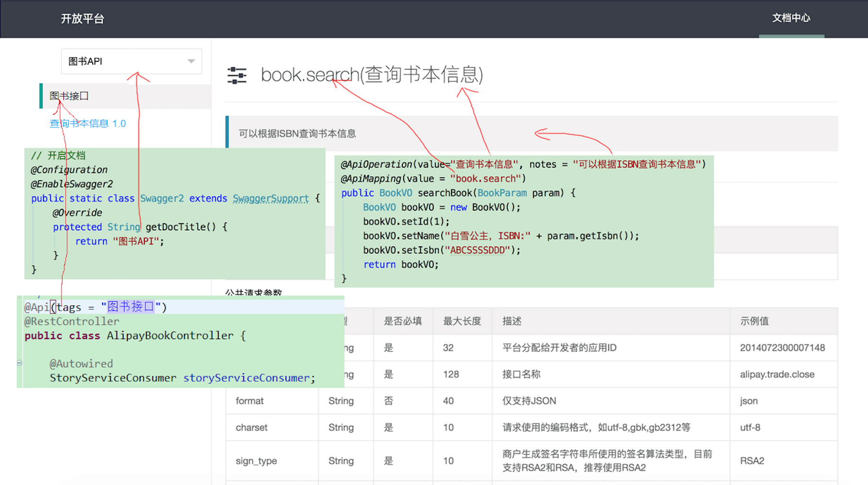Screen dimensions: 868x485
Task: Select the sign_type parameter row name
Action: pyautogui.click(x=256, y=461)
